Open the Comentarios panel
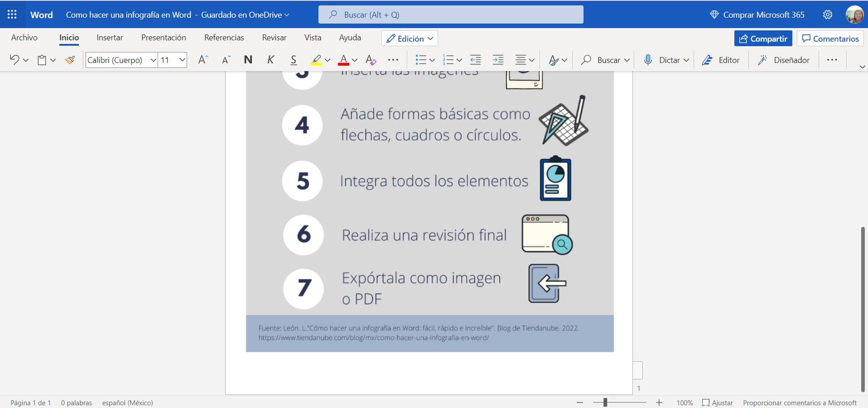868x408 pixels. point(830,38)
